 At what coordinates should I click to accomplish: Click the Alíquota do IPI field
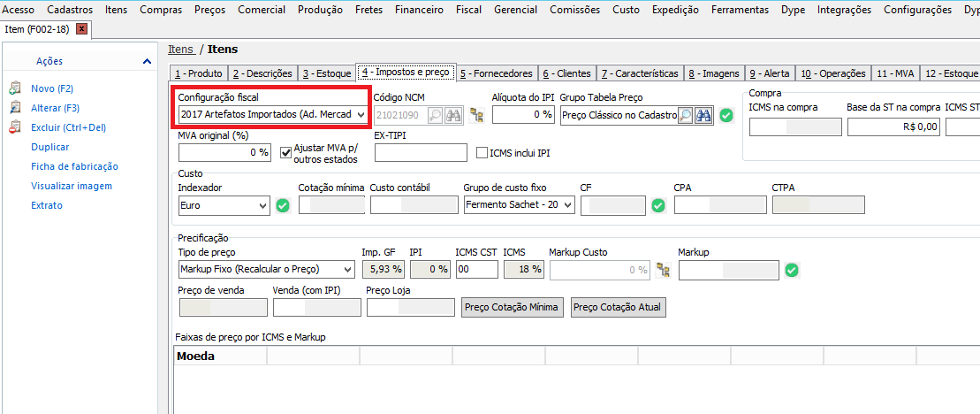click(x=524, y=115)
